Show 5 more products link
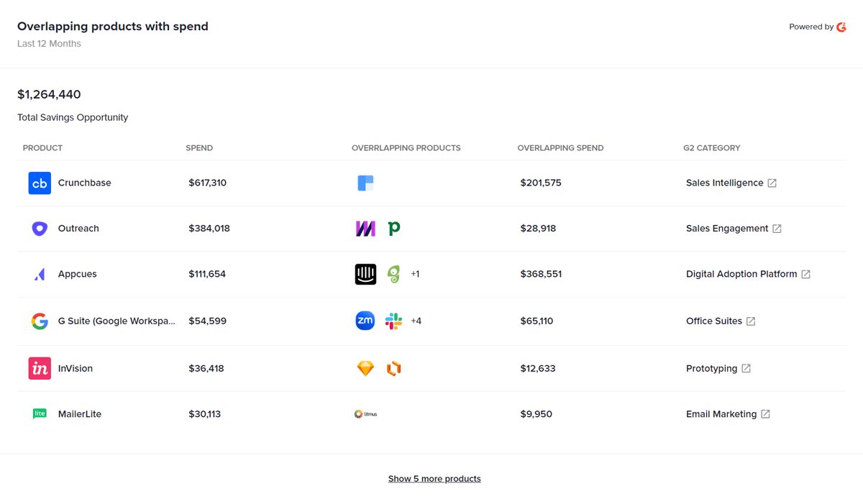 (434, 479)
